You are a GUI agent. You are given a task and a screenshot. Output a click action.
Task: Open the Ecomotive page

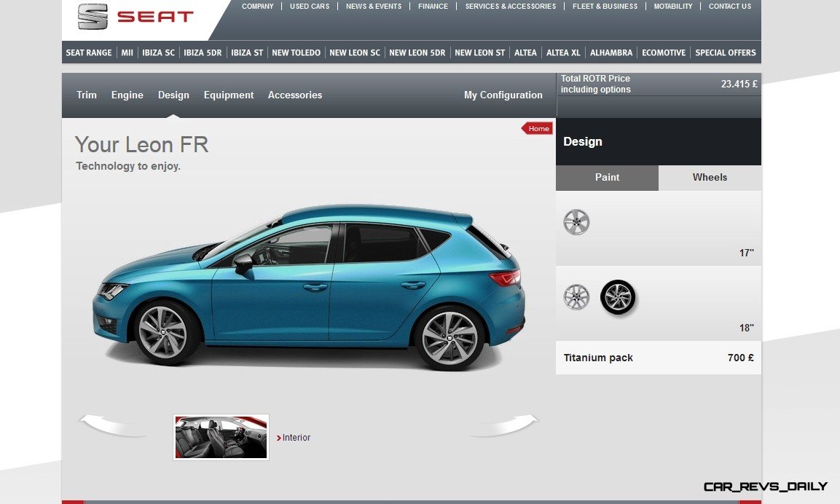tap(664, 52)
